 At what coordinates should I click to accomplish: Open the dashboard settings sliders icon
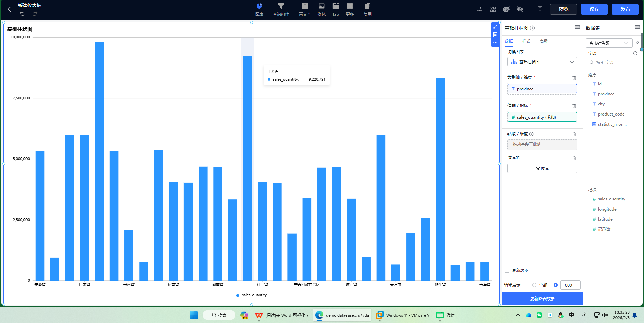pos(480,9)
